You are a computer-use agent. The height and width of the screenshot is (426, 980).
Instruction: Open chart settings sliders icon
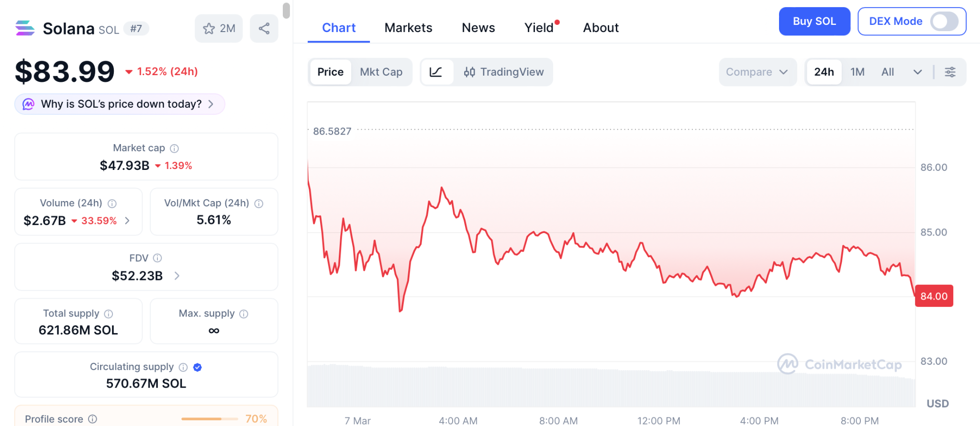click(950, 72)
